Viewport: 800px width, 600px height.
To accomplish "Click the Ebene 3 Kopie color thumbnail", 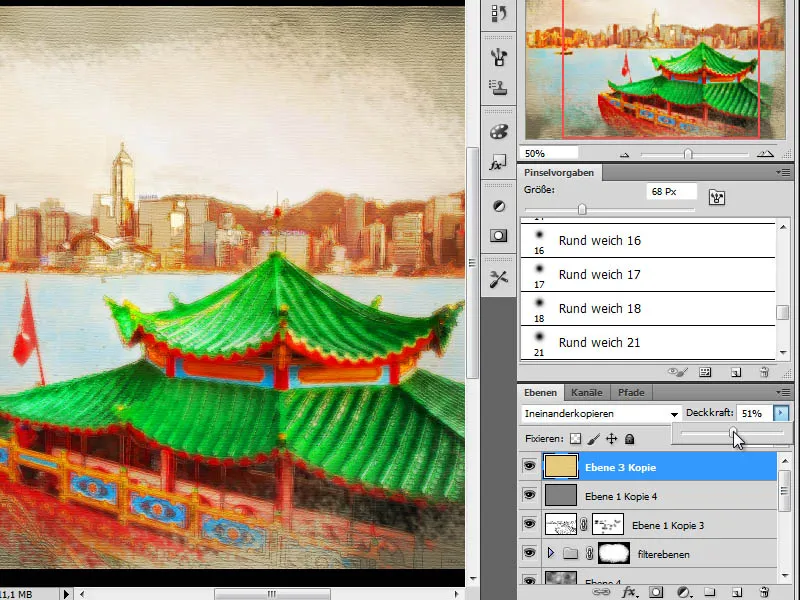I will [561, 466].
